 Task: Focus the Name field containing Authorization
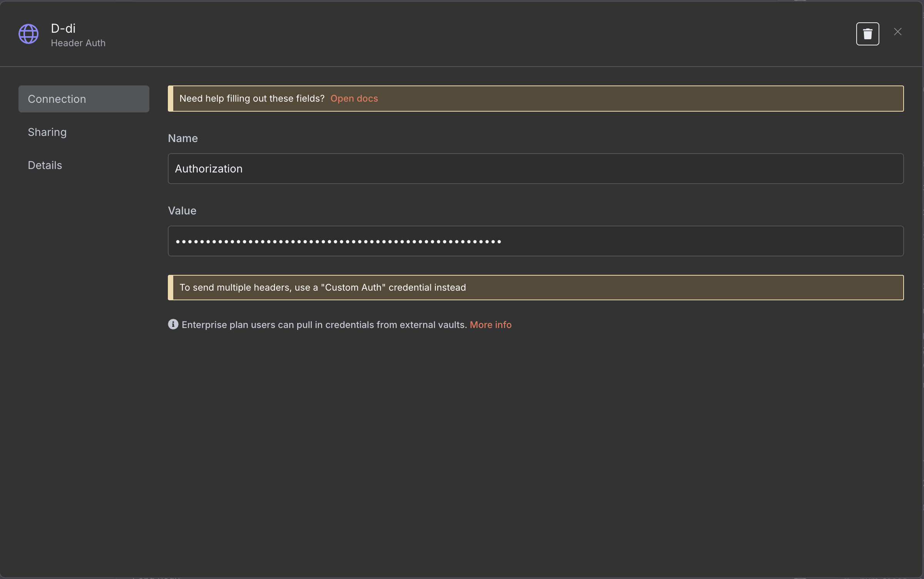536,169
